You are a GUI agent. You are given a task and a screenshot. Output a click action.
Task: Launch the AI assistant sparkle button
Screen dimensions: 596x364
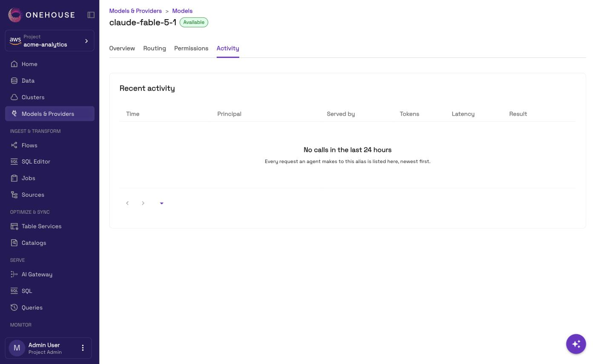coord(576,344)
